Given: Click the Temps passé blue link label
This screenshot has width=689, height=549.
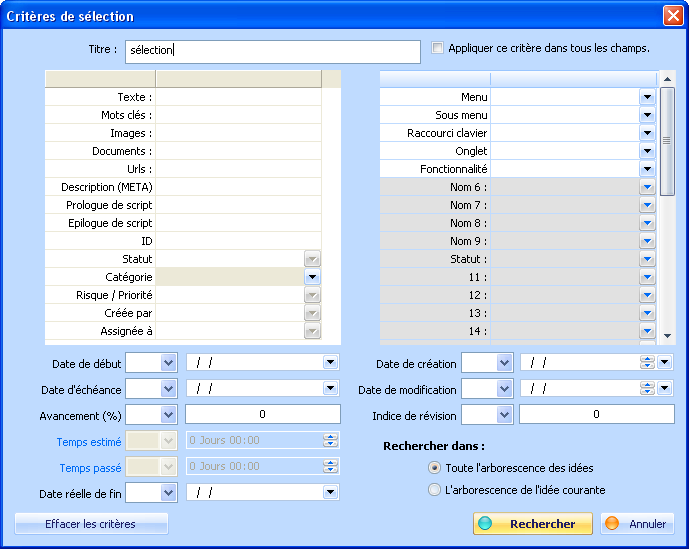Looking at the screenshot, I should [91, 468].
